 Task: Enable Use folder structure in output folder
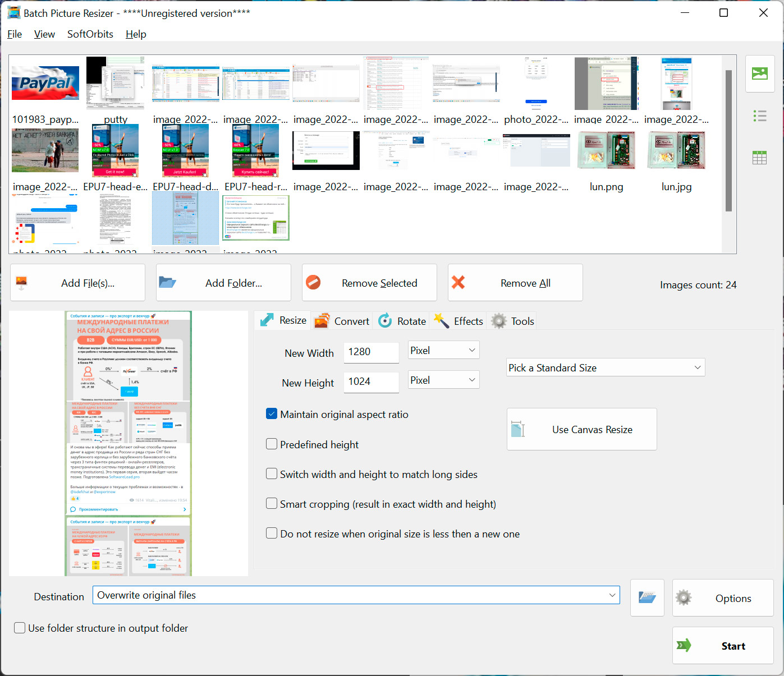click(20, 628)
